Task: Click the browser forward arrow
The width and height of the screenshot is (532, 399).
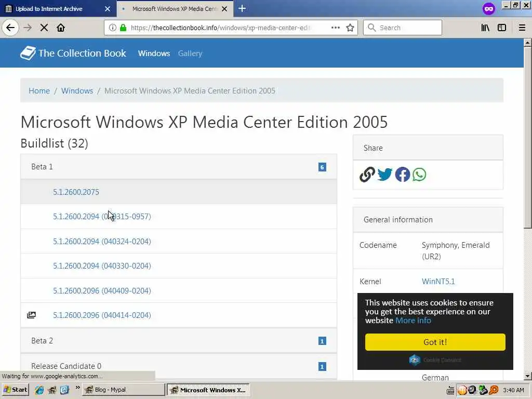Action: pyautogui.click(x=28, y=28)
